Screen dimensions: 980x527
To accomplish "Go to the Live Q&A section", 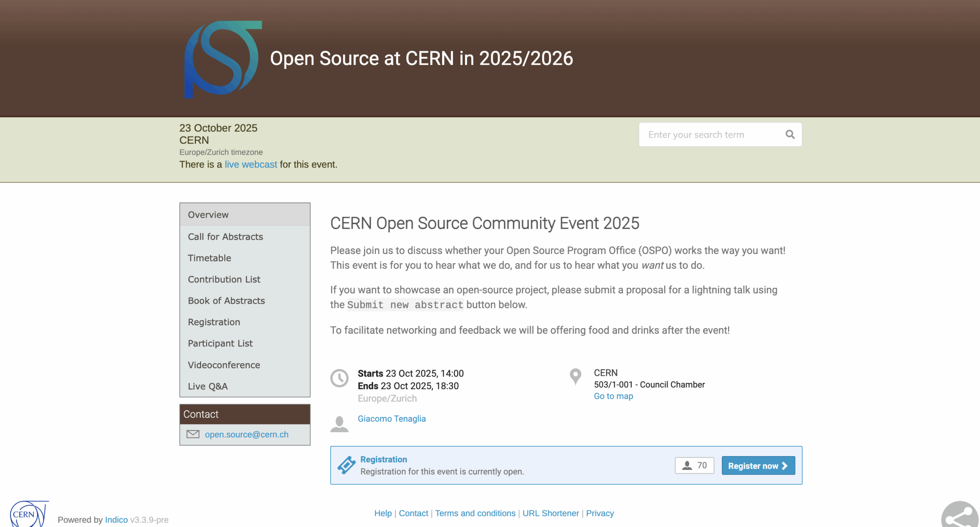I will pyautogui.click(x=207, y=386).
